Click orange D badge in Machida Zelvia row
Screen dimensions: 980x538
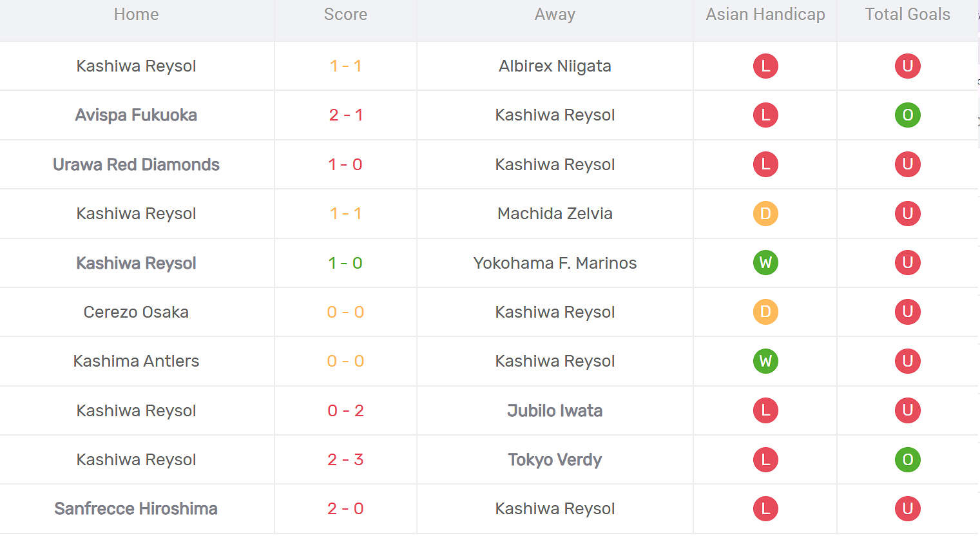pyautogui.click(x=765, y=213)
